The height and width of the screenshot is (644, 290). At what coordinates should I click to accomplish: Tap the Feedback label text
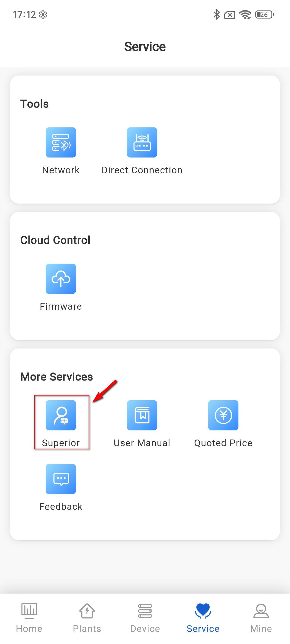click(x=61, y=507)
